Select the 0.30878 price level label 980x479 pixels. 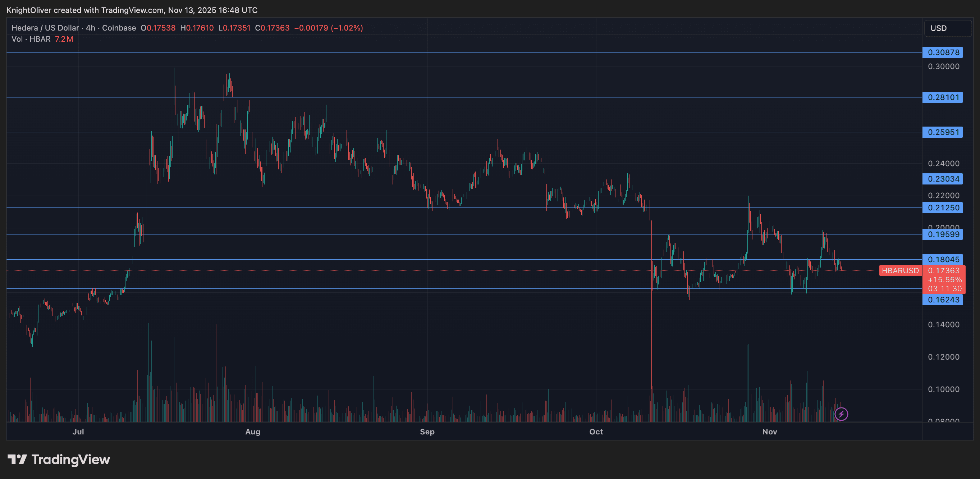pyautogui.click(x=943, y=52)
